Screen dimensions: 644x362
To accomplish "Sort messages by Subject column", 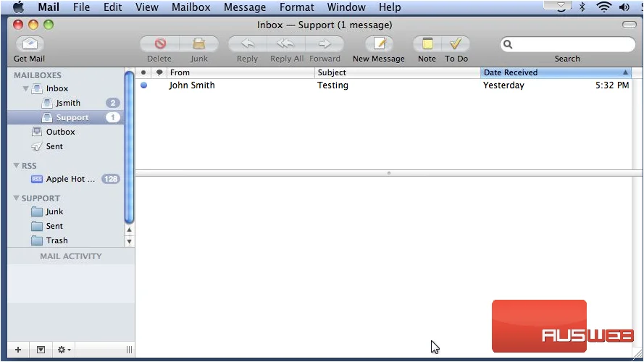I will click(x=398, y=72).
